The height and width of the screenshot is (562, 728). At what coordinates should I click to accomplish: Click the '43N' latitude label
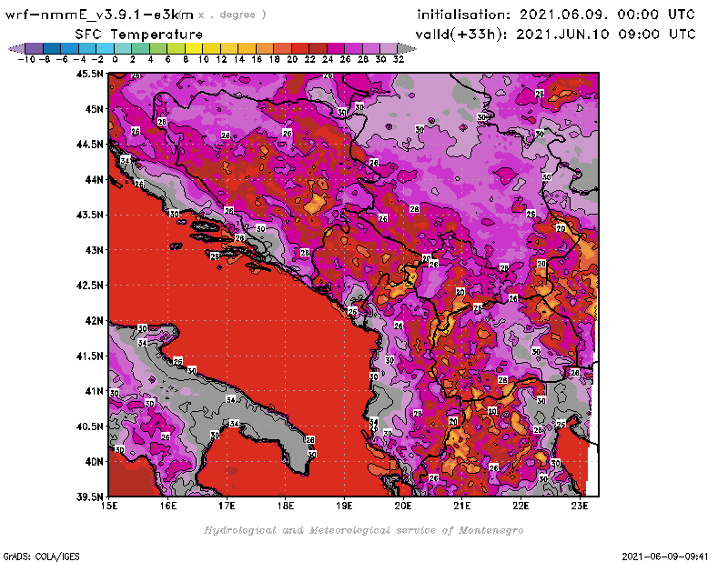[94, 250]
